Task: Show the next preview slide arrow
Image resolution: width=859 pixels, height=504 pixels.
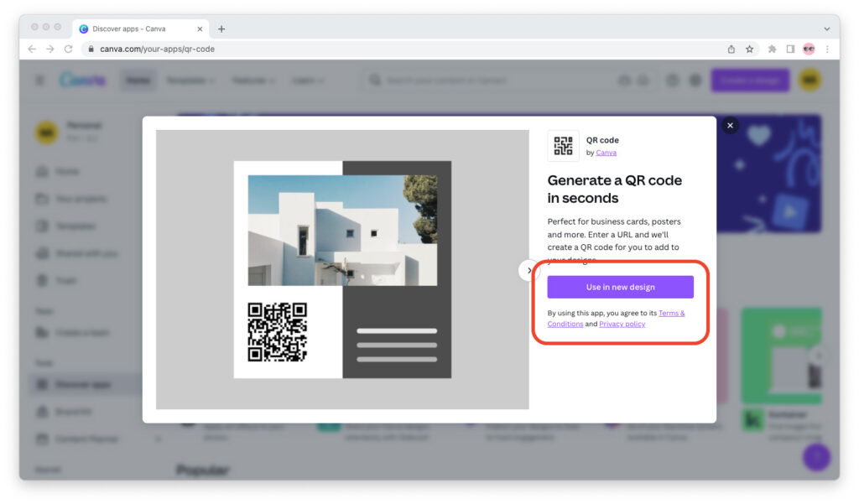Action: pyautogui.click(x=528, y=270)
